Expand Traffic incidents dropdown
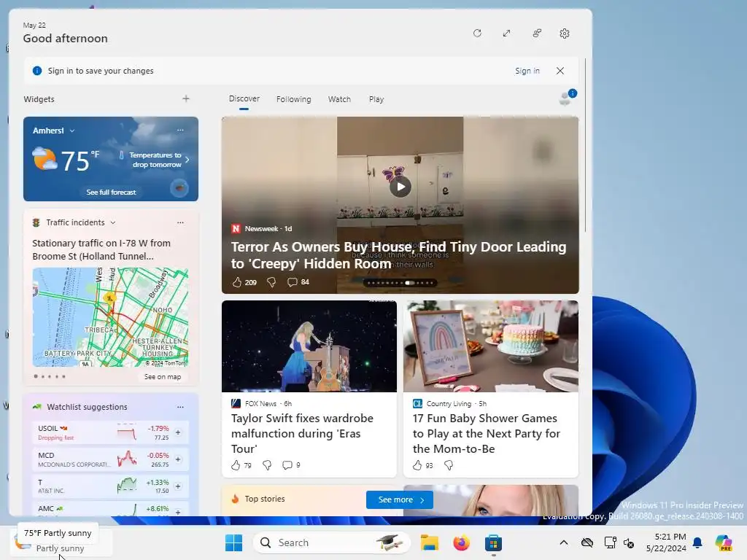 pyautogui.click(x=113, y=222)
